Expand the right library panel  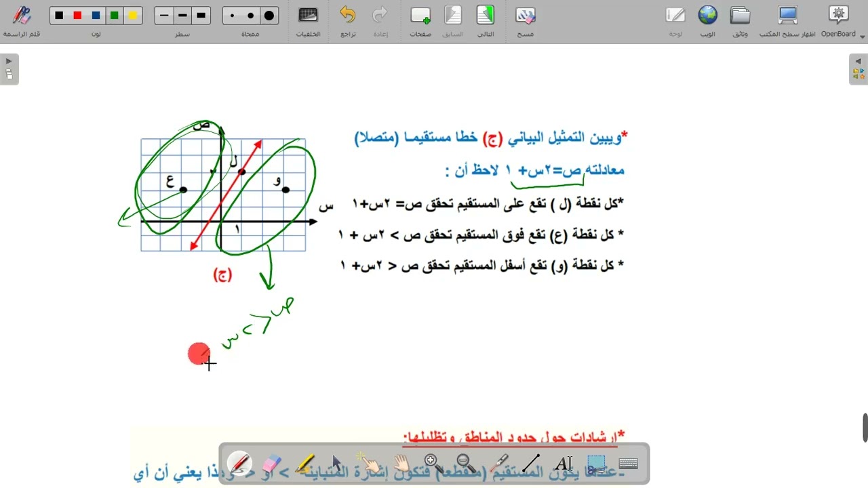[x=859, y=69]
